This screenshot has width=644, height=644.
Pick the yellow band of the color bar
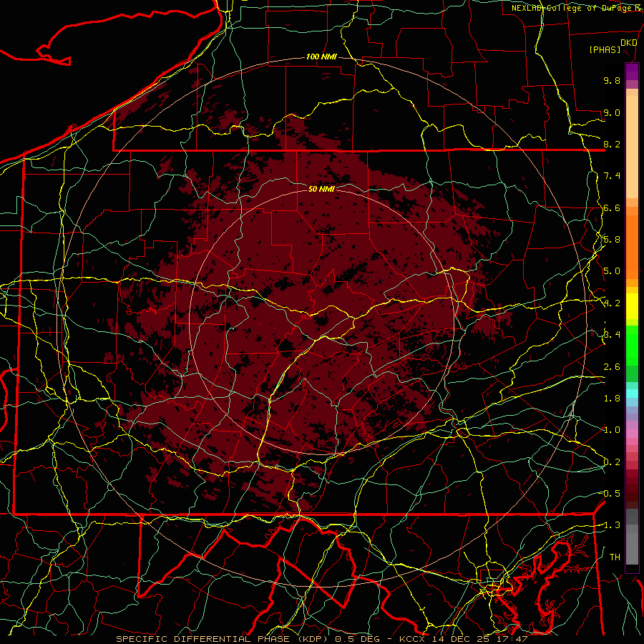[632, 306]
